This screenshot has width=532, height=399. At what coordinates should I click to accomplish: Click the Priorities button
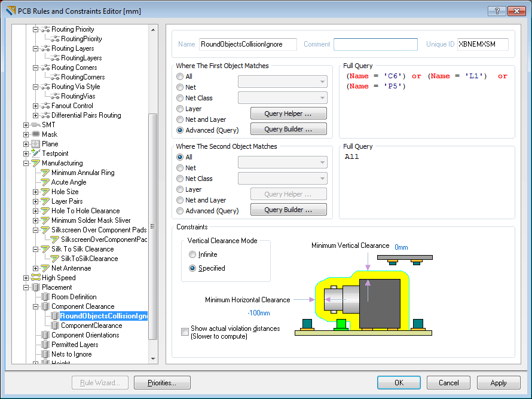[x=162, y=383]
